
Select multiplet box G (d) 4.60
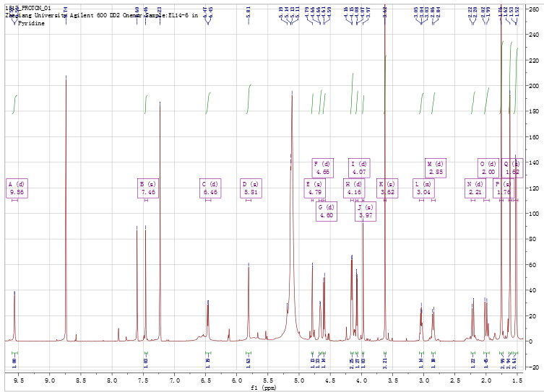327,211
